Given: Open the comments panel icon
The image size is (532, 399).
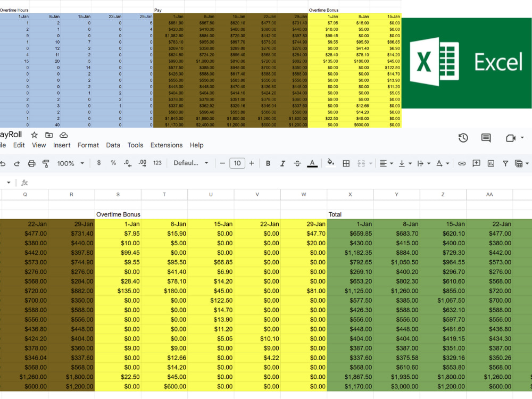Looking at the screenshot, I should pos(486,138).
